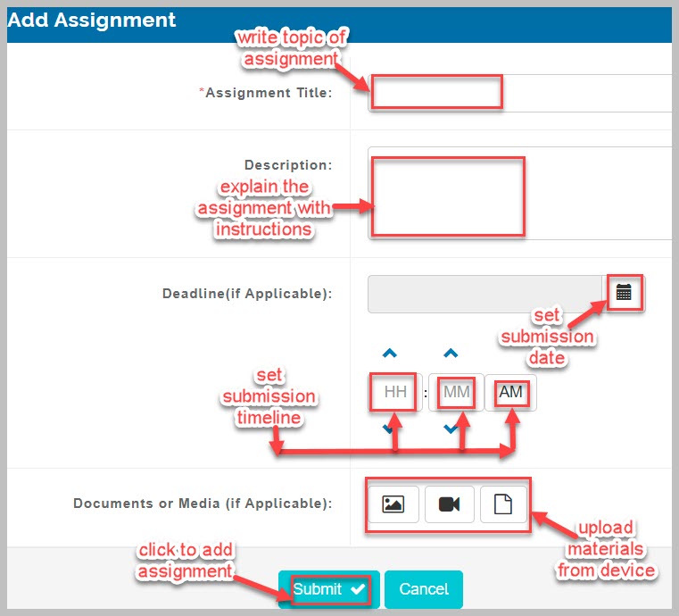Decrease the hour with the down chevron
679x616 pixels.
(388, 429)
